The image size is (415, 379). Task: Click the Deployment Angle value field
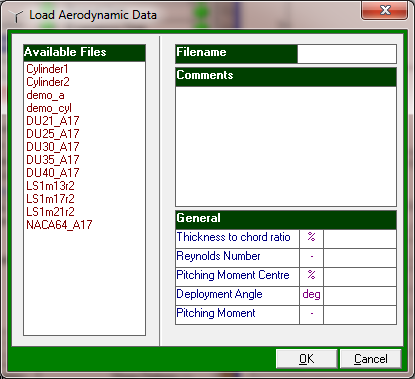(x=360, y=296)
